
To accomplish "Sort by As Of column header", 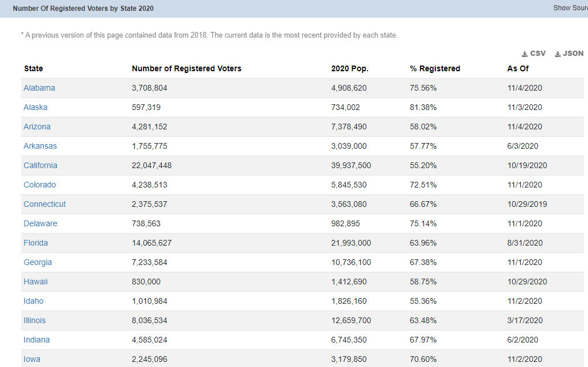I will [518, 69].
